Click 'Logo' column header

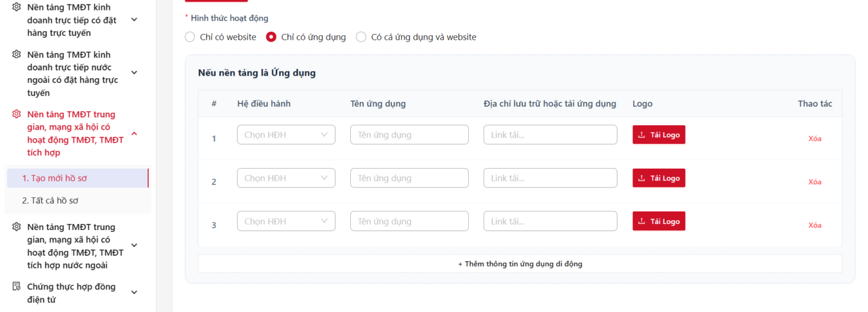tap(642, 104)
